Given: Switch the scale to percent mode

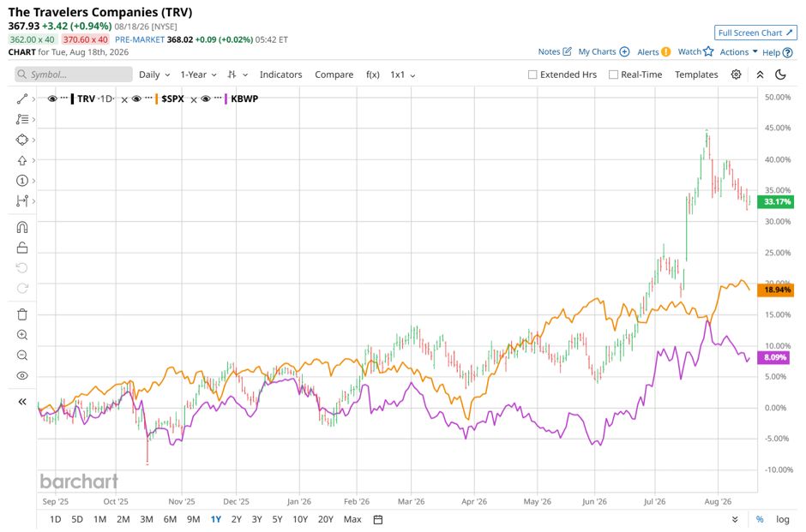Looking at the screenshot, I should click(x=760, y=519).
